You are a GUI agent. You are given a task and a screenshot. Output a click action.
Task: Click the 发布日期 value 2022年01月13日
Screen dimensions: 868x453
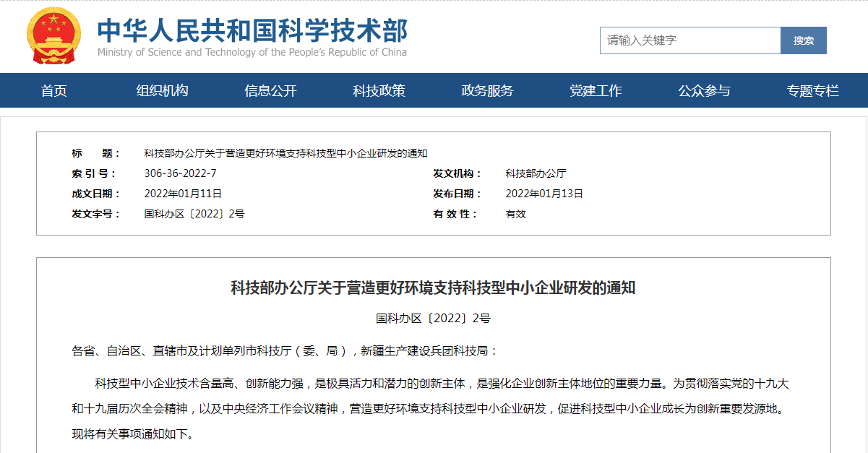(544, 194)
